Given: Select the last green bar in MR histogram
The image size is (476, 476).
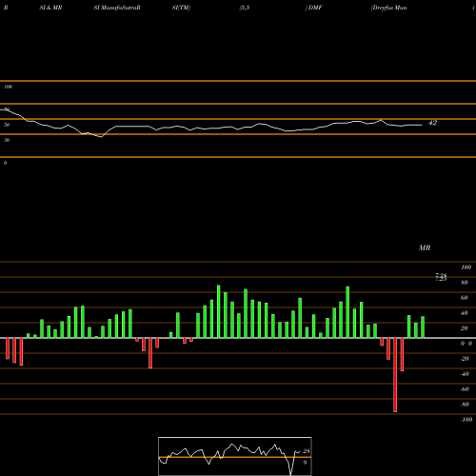Looking at the screenshot, I should coord(423,327).
